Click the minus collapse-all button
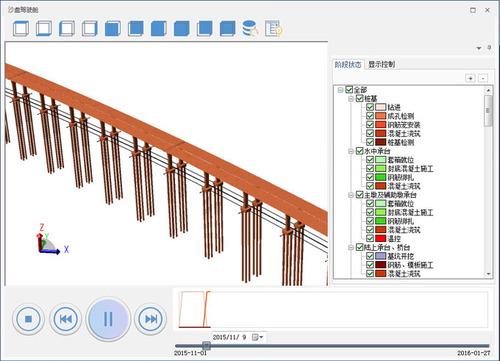500x361 pixels. 483,78
